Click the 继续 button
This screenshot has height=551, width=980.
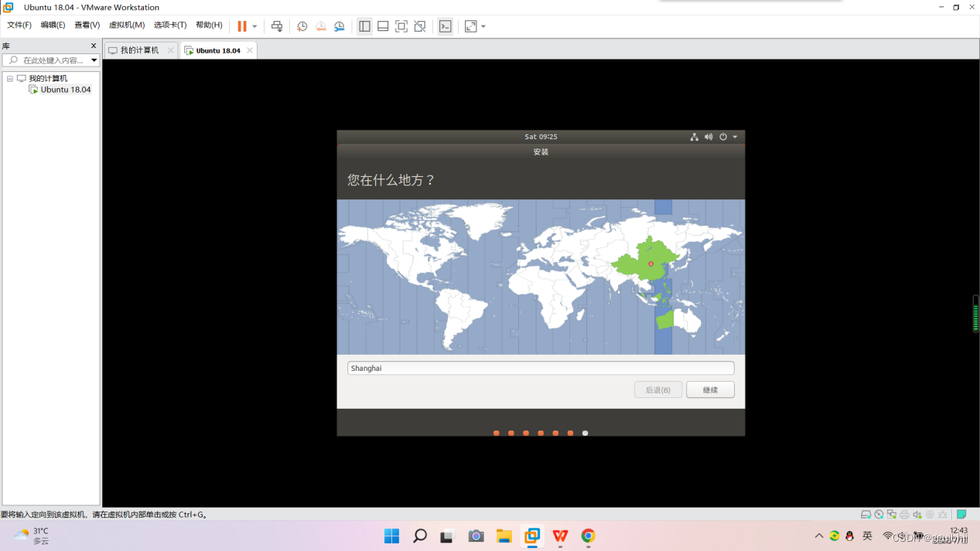tap(710, 389)
